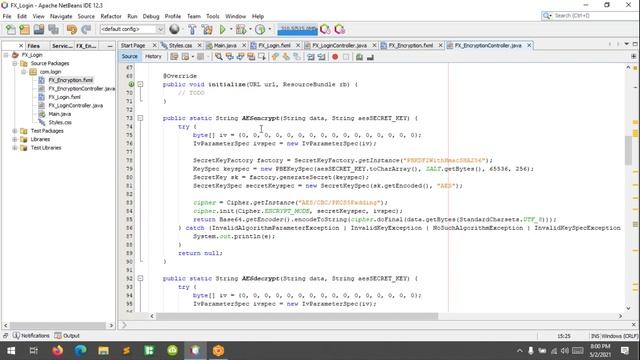Click the Save All toolbar icon
This screenshot has width=640, height=360.
click(53, 29)
